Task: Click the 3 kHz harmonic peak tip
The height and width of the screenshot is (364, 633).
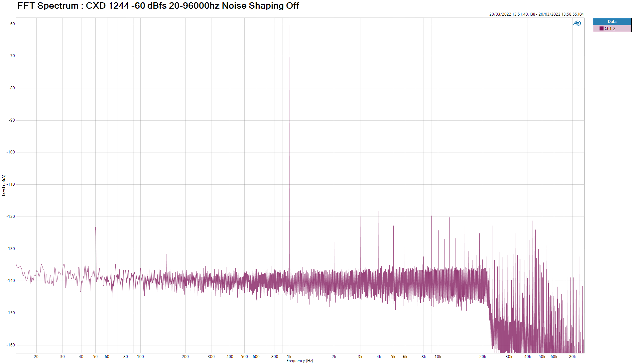Action: tap(360, 217)
